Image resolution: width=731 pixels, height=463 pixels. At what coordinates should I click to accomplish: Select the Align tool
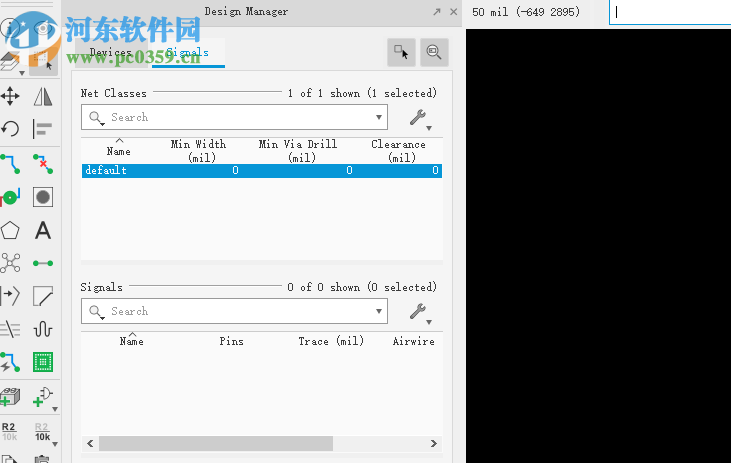[x=43, y=129]
